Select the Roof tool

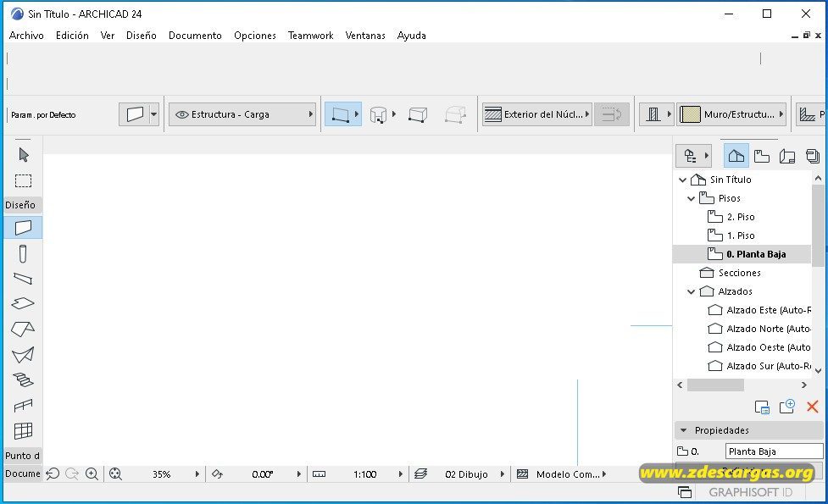[x=23, y=329]
